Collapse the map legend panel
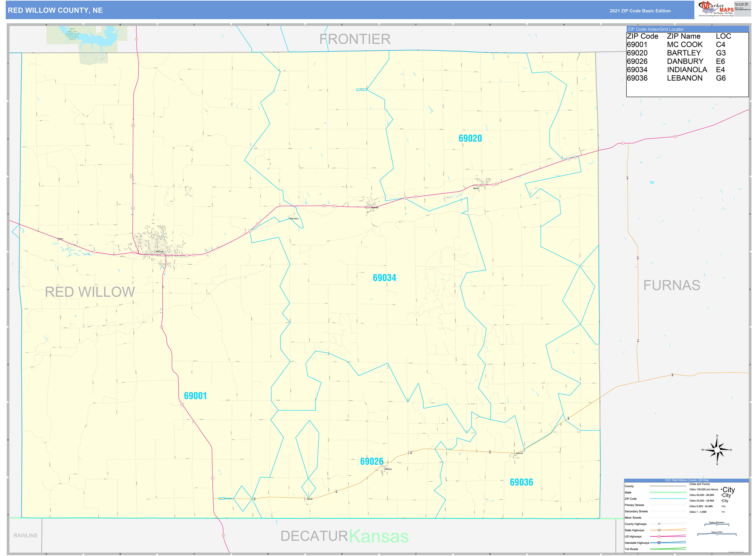This screenshot has width=756, height=556. pyautogui.click(x=687, y=480)
